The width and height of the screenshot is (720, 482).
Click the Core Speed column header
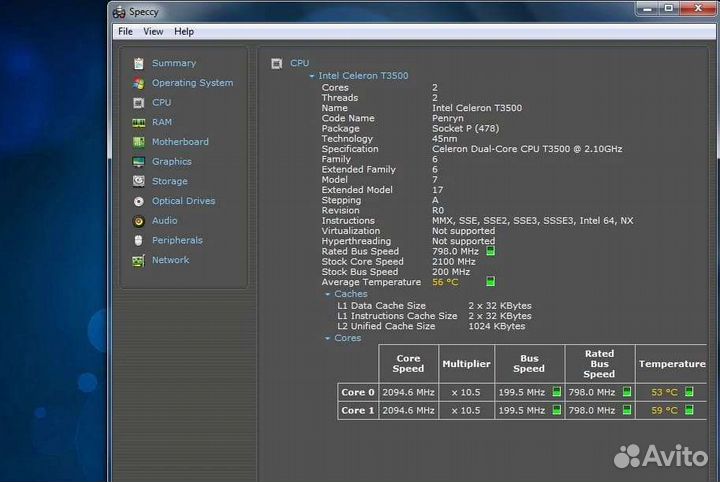pos(408,364)
